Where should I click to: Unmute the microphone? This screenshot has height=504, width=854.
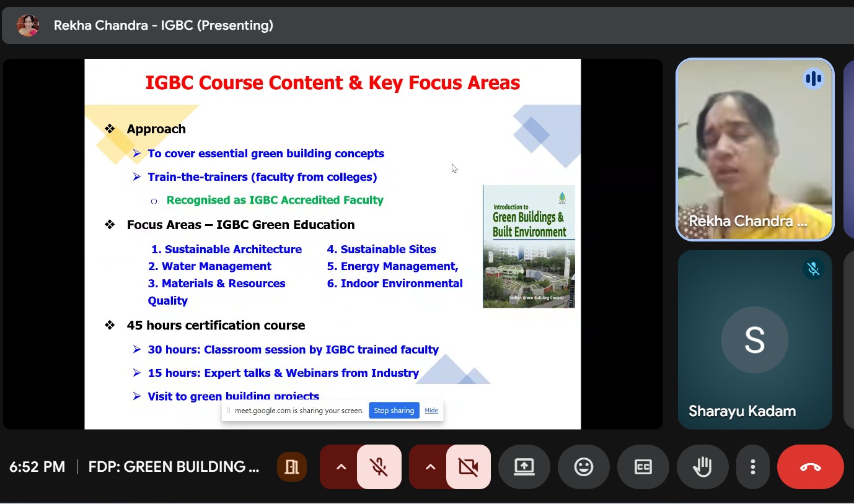point(379,467)
